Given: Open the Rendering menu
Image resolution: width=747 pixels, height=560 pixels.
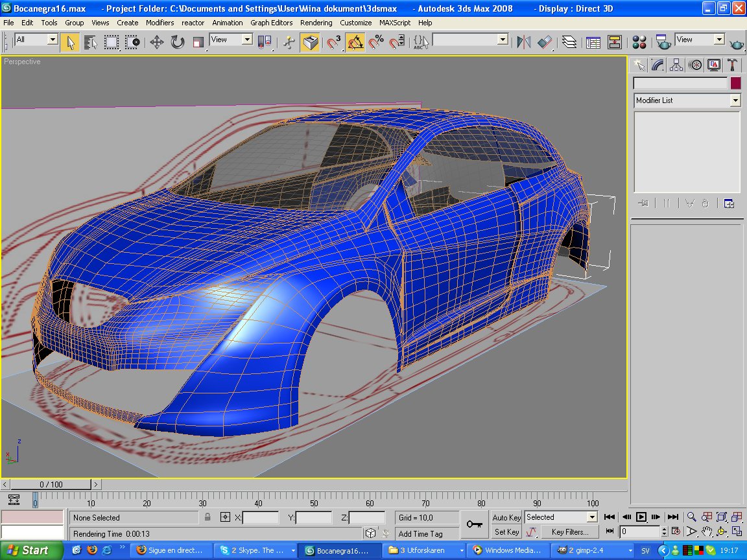Looking at the screenshot, I should click(316, 23).
